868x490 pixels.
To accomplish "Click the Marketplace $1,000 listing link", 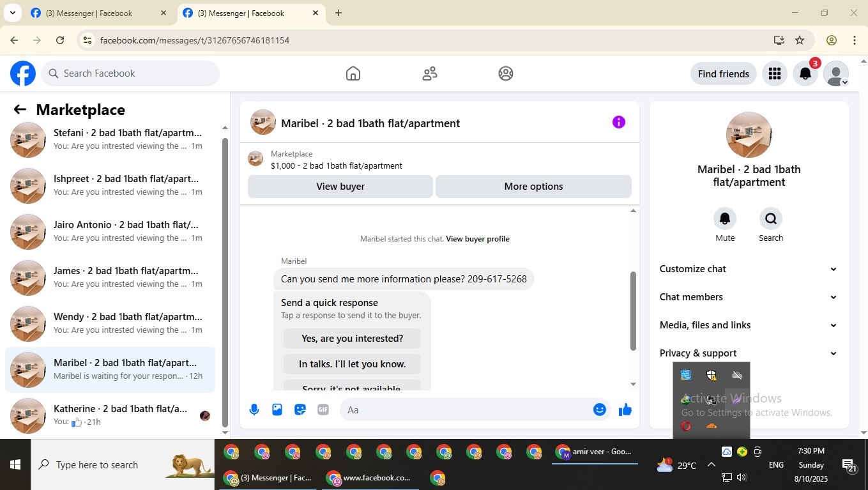I will pos(336,165).
